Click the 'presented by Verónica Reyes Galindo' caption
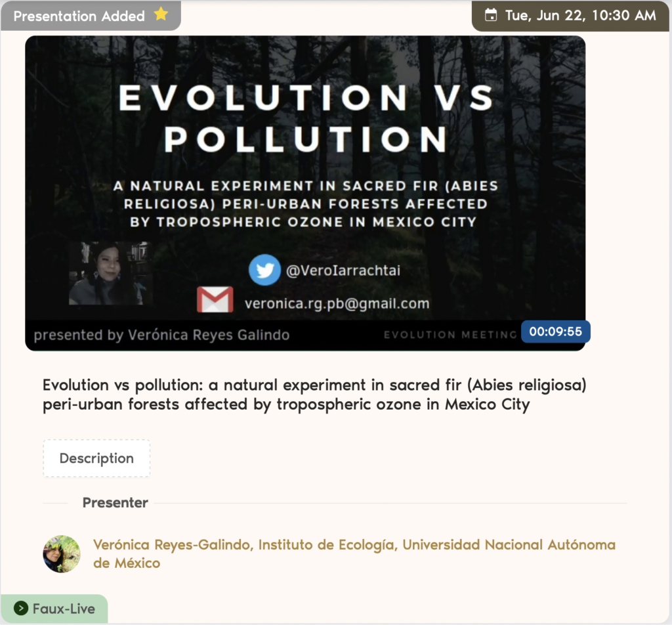This screenshot has height=625, width=672. [161, 335]
